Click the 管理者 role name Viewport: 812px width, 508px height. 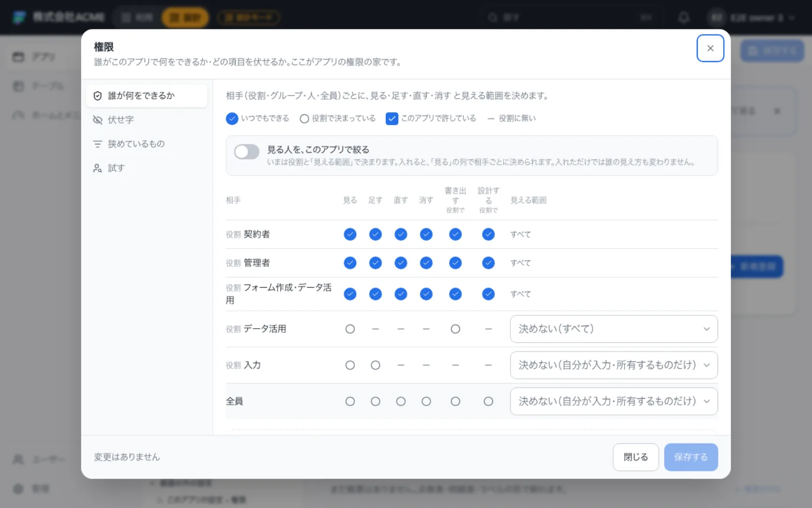(257, 263)
